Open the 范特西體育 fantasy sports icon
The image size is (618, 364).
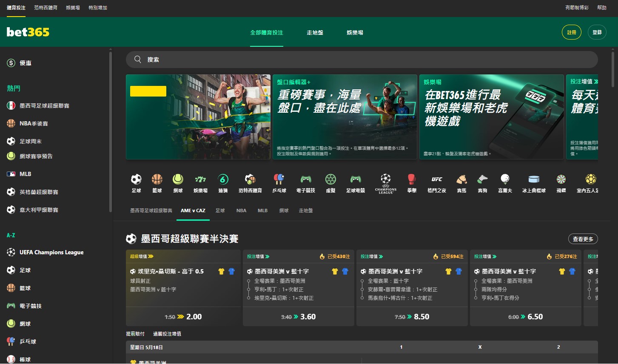(x=250, y=183)
